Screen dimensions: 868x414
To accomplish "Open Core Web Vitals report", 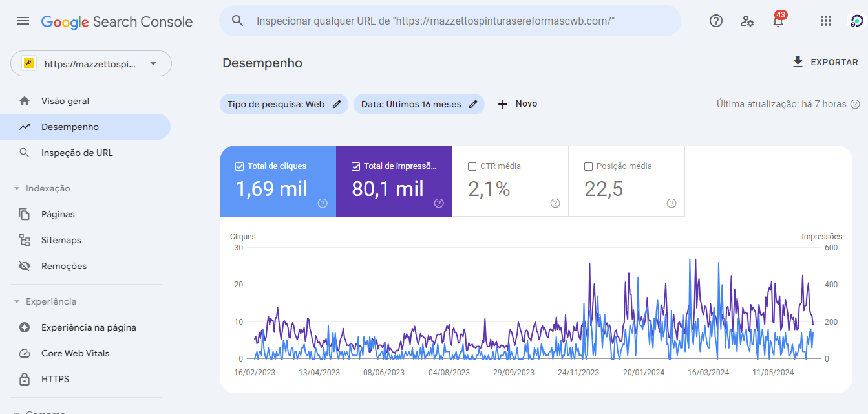I will pyautogui.click(x=75, y=353).
